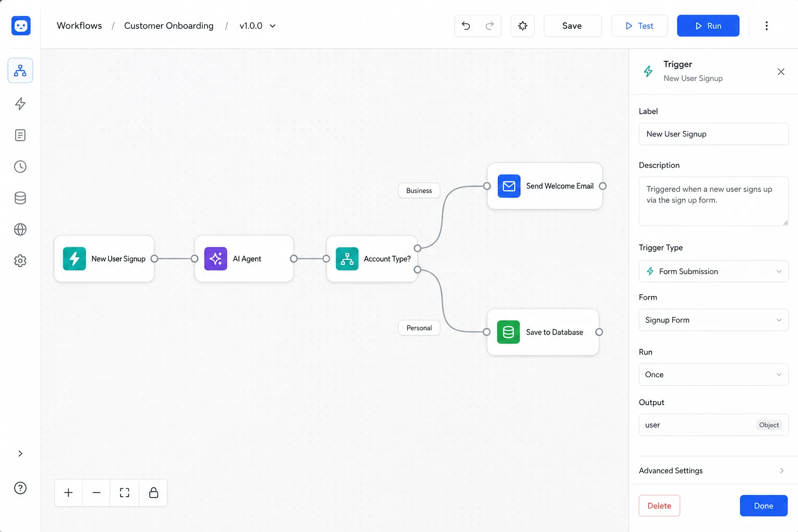Open the help question mark icon

20,488
